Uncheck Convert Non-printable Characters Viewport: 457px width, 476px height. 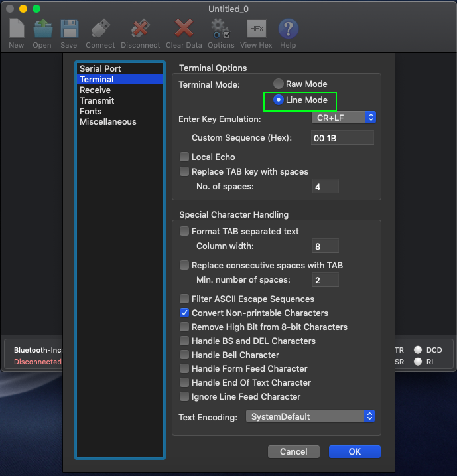click(x=185, y=313)
